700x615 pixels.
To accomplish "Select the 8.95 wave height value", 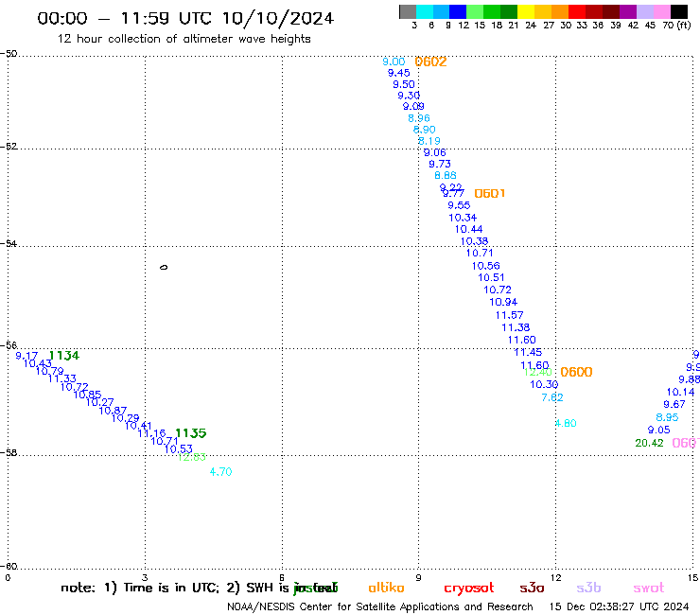I will tap(667, 417).
